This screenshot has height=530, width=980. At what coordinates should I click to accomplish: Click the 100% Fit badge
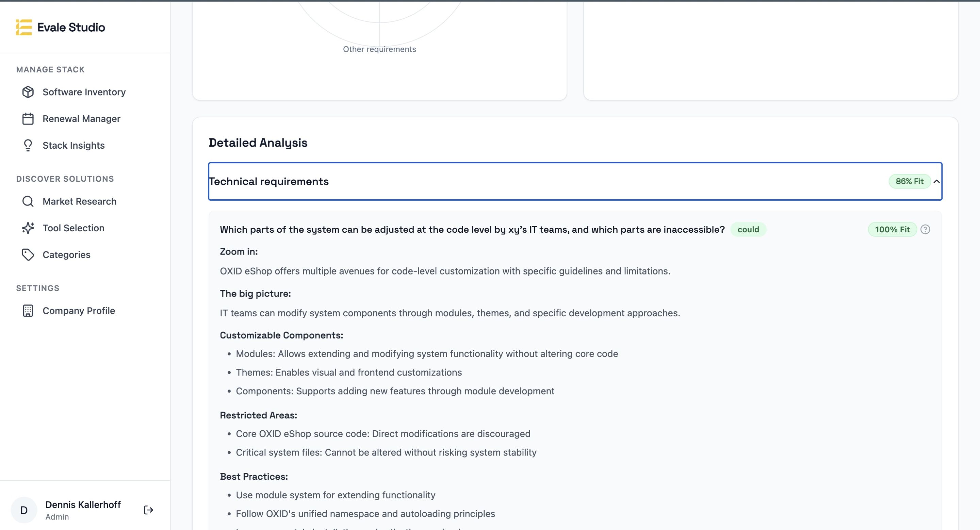pyautogui.click(x=892, y=230)
